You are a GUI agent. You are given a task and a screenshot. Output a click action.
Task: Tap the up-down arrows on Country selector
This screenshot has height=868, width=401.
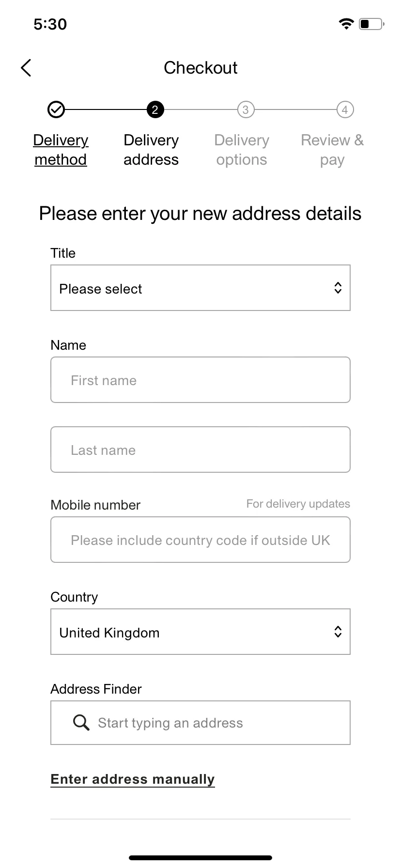click(x=338, y=632)
